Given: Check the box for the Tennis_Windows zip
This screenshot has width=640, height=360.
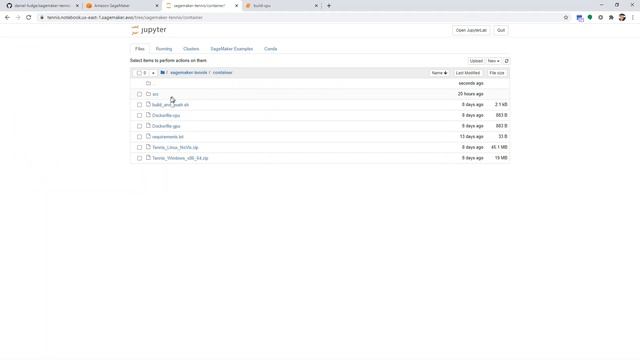Looking at the screenshot, I should 140,158.
